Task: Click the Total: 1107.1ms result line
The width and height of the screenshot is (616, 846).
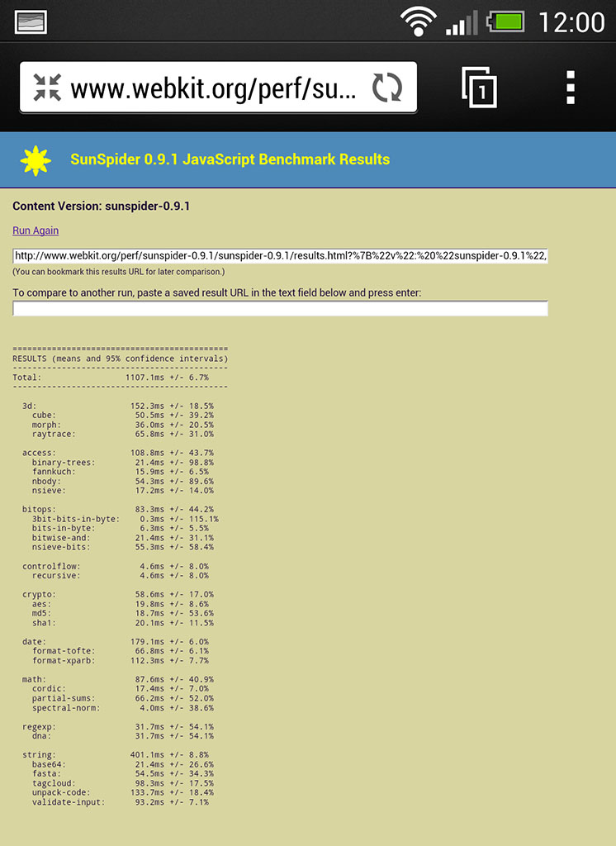Action: (111, 377)
